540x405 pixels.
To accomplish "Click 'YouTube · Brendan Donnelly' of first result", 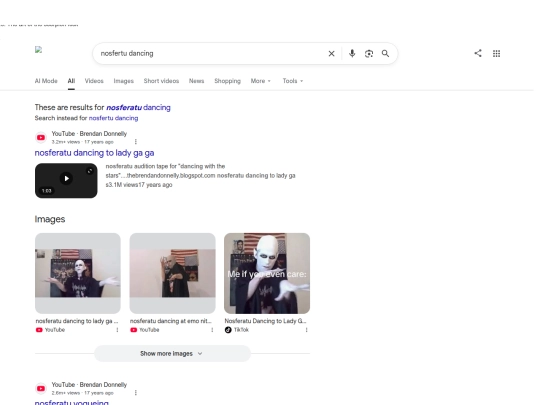I will pos(89,134).
